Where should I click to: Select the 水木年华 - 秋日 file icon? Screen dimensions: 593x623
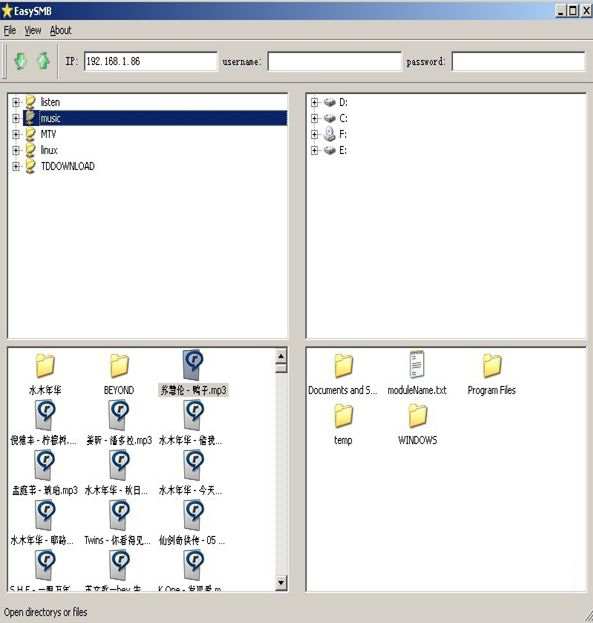point(119,465)
